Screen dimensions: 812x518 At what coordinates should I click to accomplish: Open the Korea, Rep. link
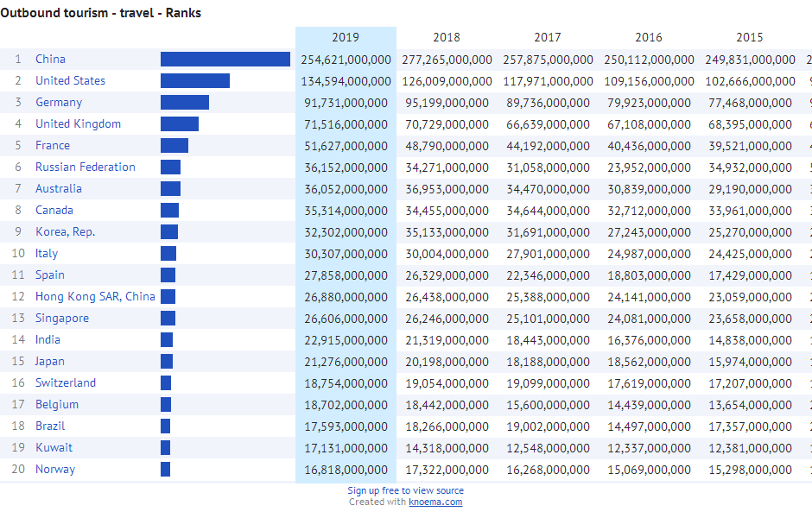(x=66, y=232)
